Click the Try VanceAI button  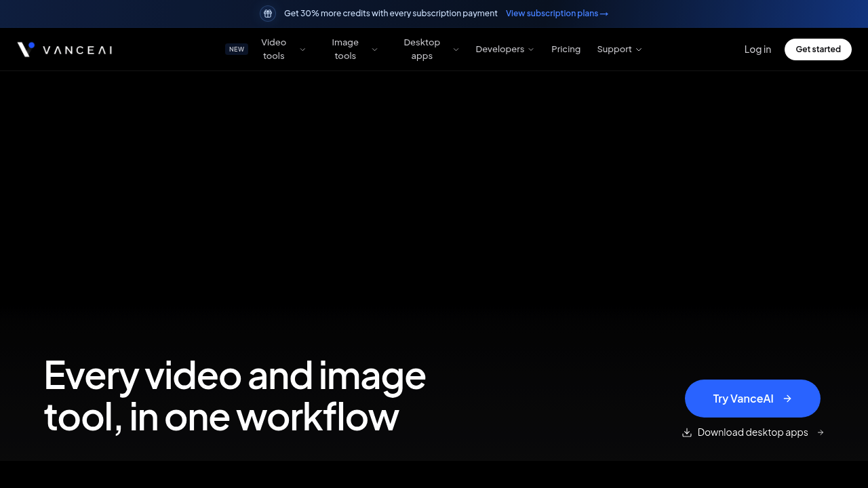coord(753,399)
